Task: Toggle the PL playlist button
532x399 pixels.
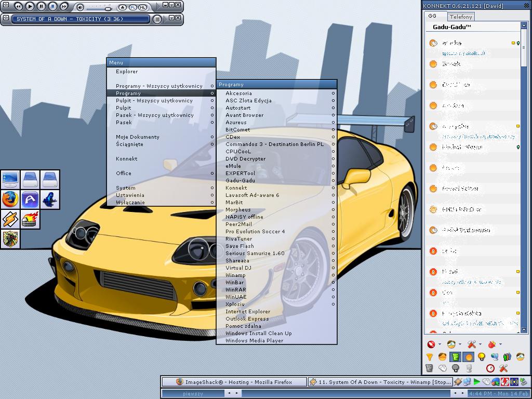Action: [132, 7]
